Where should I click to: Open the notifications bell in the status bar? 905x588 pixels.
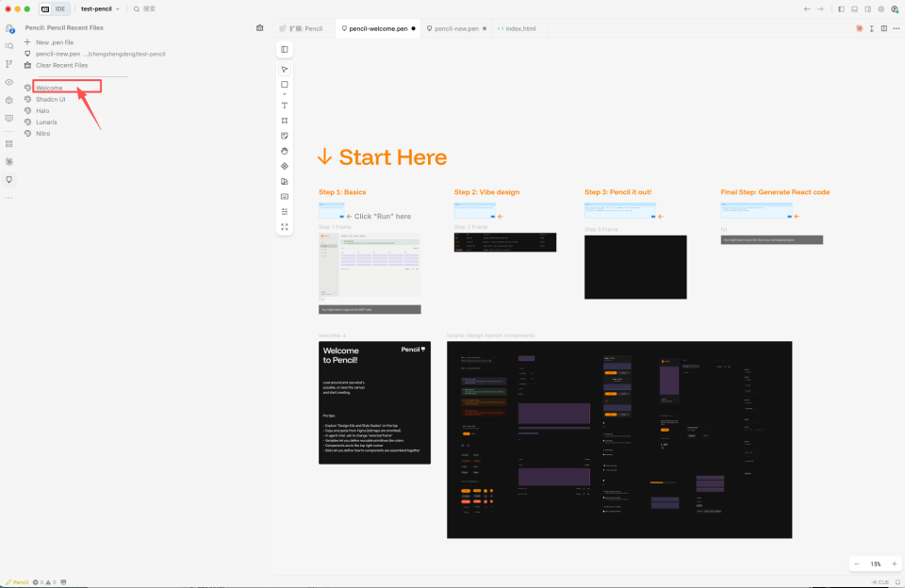pyautogui.click(x=897, y=582)
